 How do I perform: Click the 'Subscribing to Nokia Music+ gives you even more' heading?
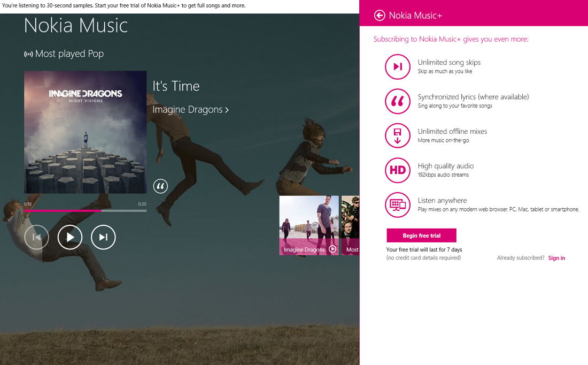point(451,39)
